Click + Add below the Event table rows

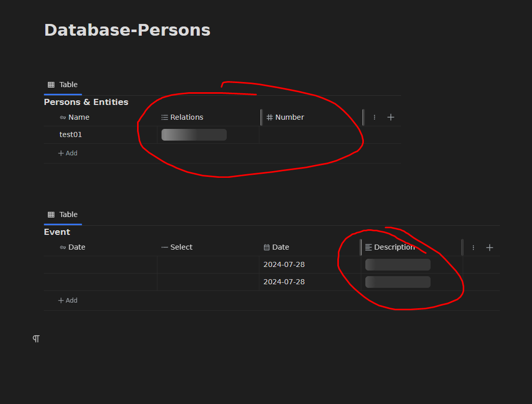pos(68,301)
